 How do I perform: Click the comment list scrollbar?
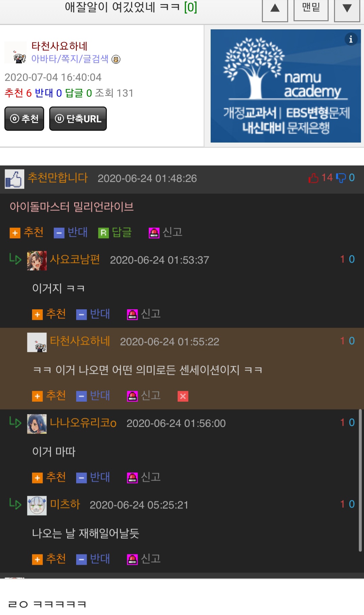point(360,480)
